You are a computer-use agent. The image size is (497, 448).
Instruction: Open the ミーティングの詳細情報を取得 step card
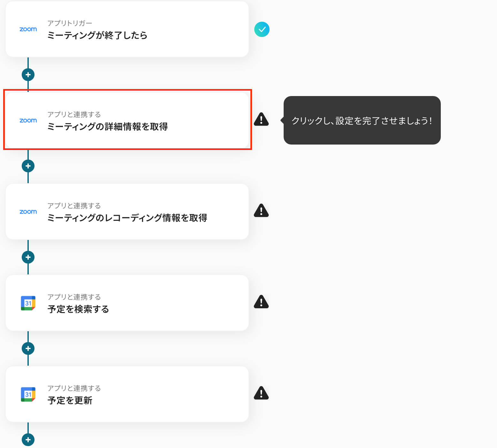point(127,120)
